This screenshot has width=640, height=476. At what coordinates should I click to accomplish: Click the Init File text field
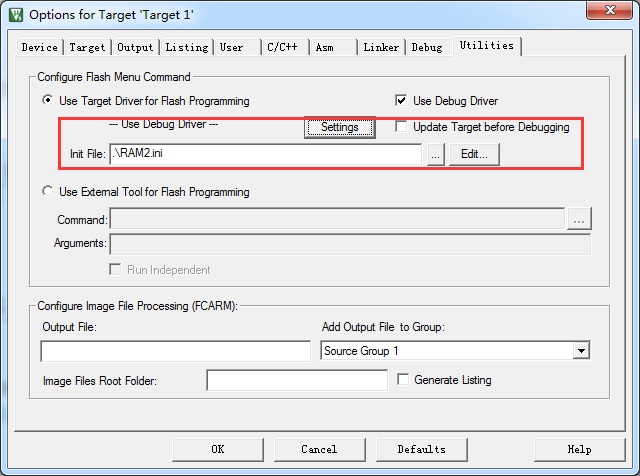tap(265, 154)
